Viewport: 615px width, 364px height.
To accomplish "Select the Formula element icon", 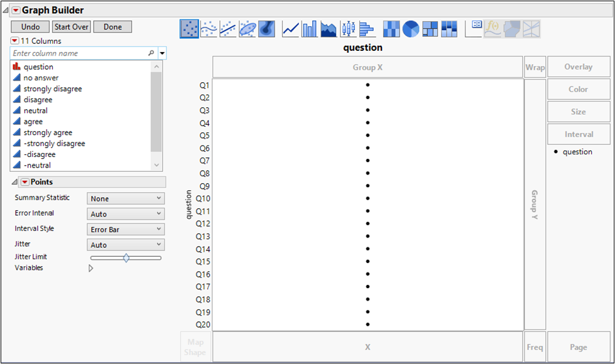I will pos(493,29).
